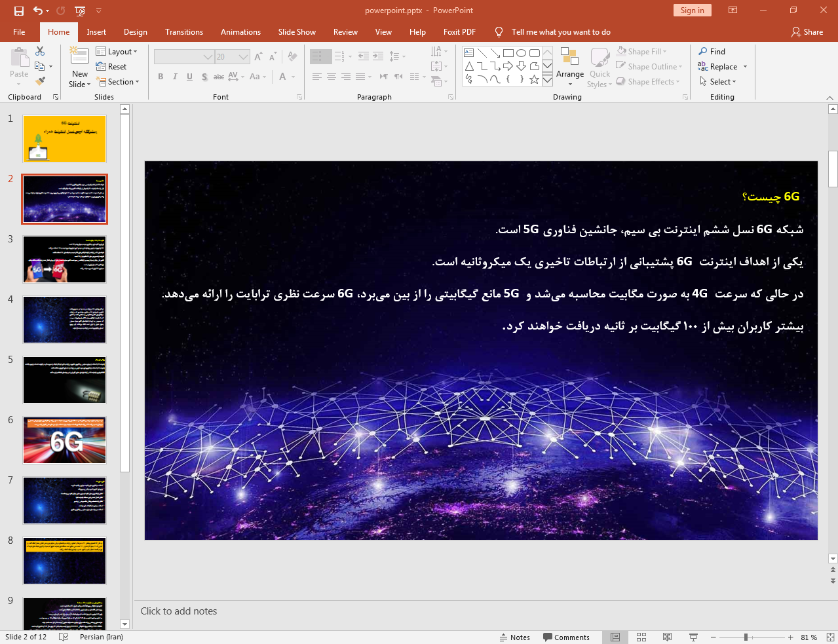Click the Find magnifier button
The image size is (838, 644).
[x=712, y=52]
